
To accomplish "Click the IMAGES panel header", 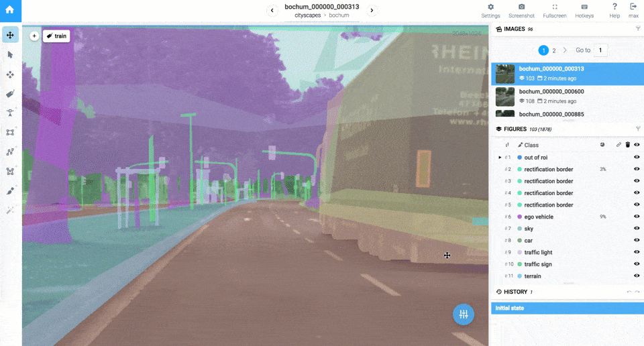I will point(568,29).
